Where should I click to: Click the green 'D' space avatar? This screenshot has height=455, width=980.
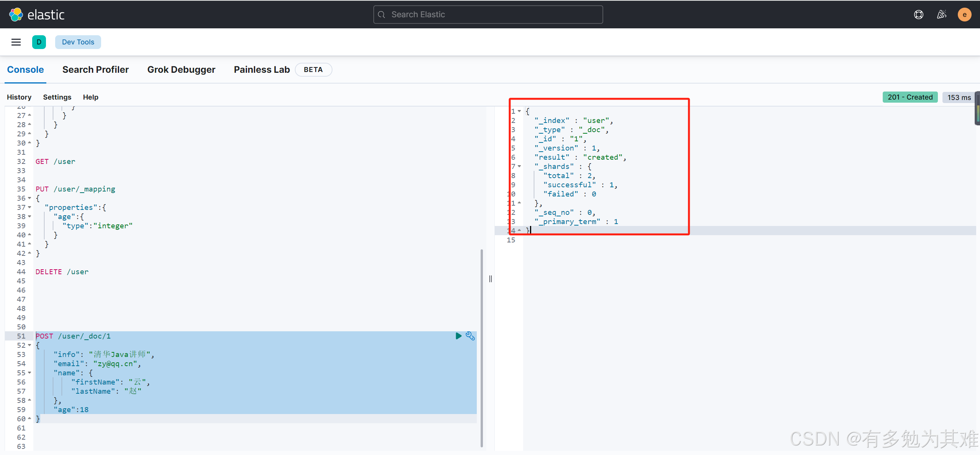click(39, 42)
